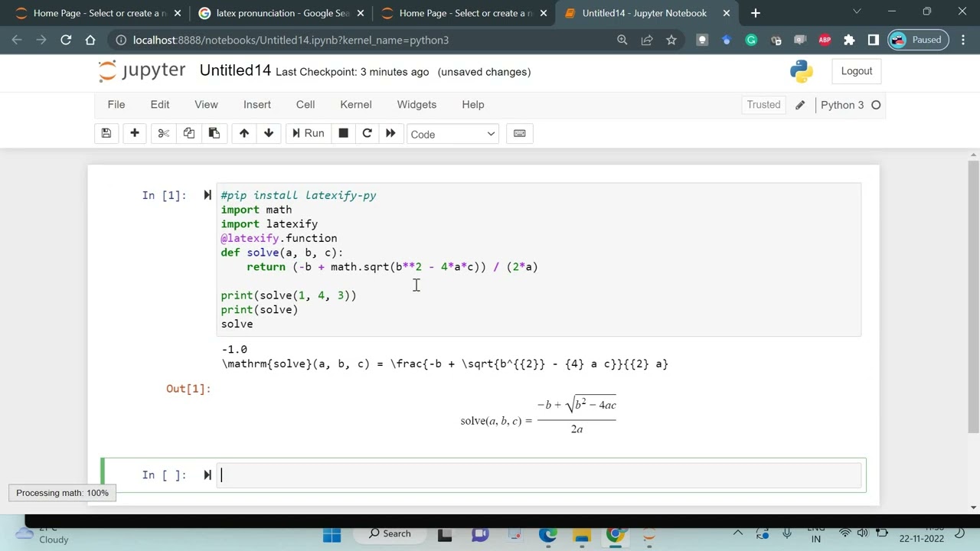Open the browser side panel icon
Screen dimensions: 980x551
[874, 40]
